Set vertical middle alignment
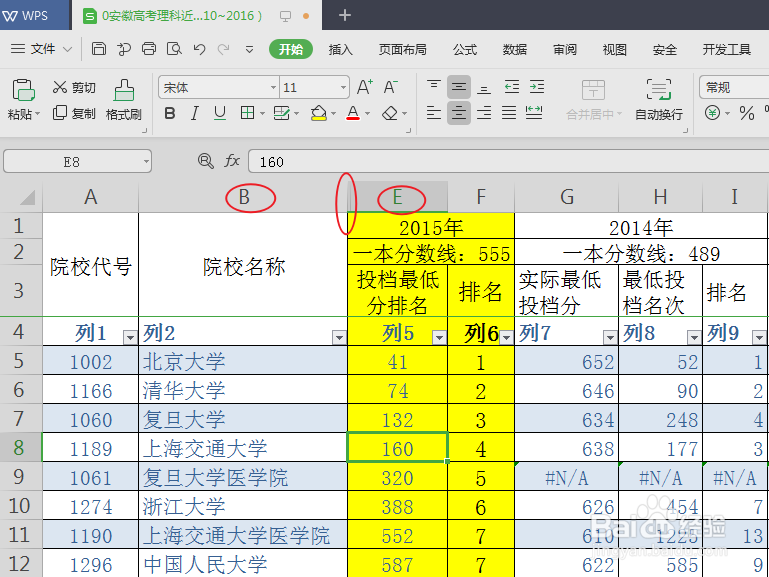The width and height of the screenshot is (769, 577). coord(459,87)
